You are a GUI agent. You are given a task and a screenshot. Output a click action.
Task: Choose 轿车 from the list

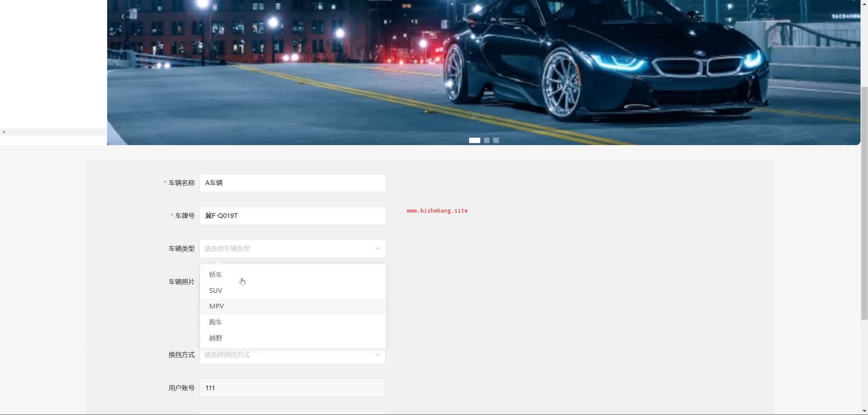click(216, 275)
